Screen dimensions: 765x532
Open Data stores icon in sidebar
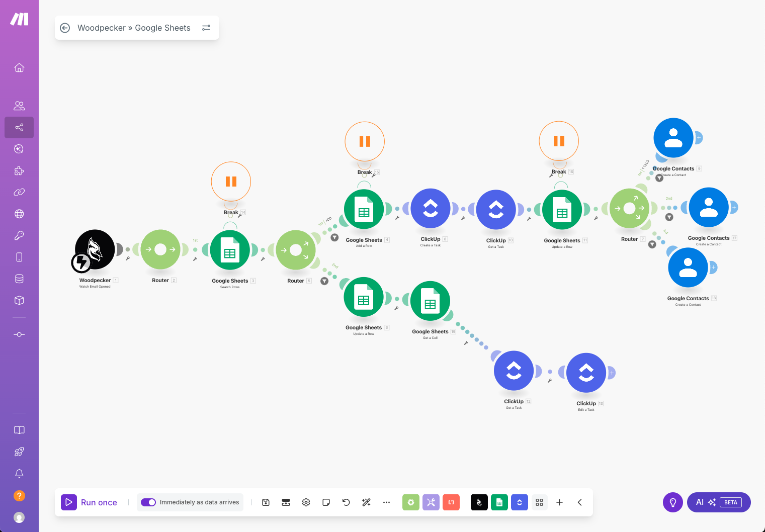[x=19, y=279]
